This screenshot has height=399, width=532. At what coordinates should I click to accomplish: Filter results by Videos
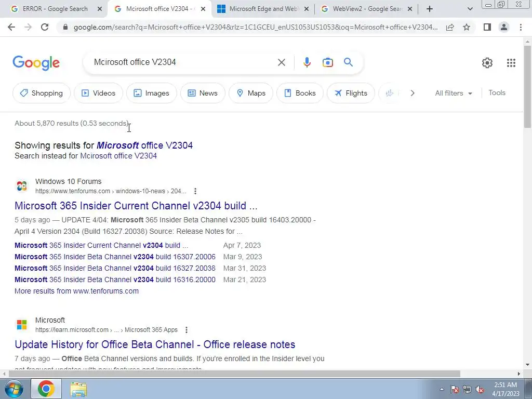pos(98,93)
